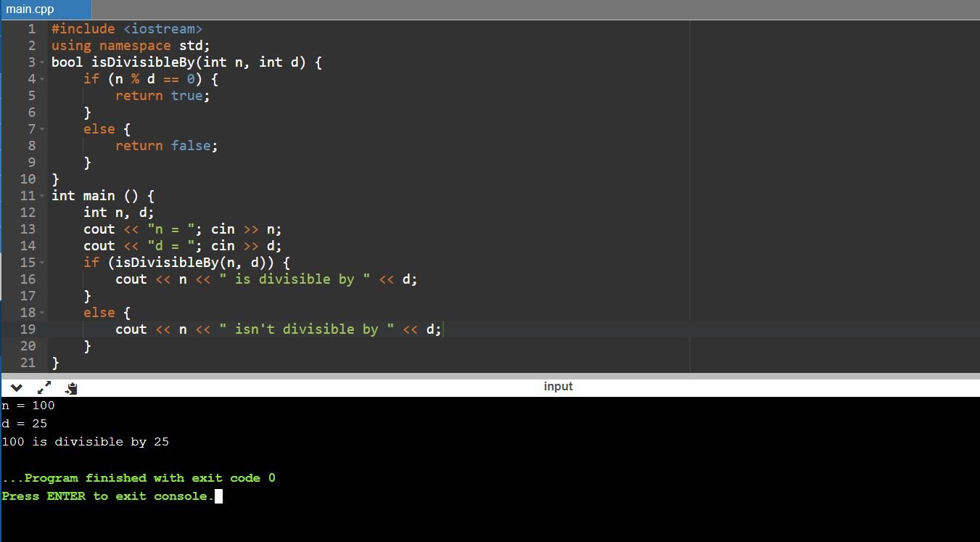Fold the if block at line 15
The height and width of the screenshot is (542, 980).
(x=42, y=263)
